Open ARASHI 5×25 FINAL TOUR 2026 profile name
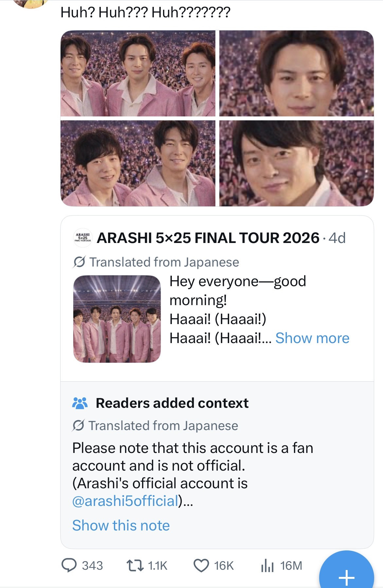Image resolution: width=383 pixels, height=588 pixels. coord(208,238)
